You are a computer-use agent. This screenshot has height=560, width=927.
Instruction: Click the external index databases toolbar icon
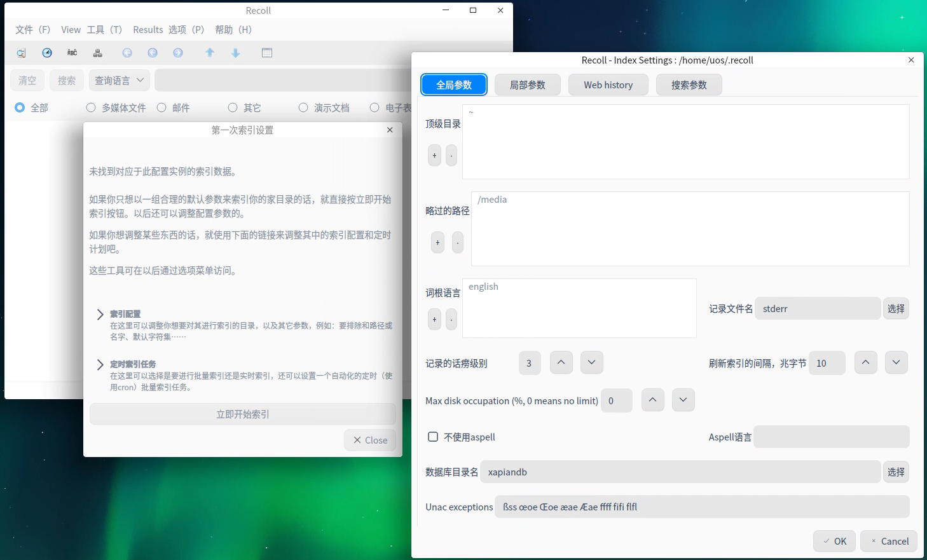(97, 53)
